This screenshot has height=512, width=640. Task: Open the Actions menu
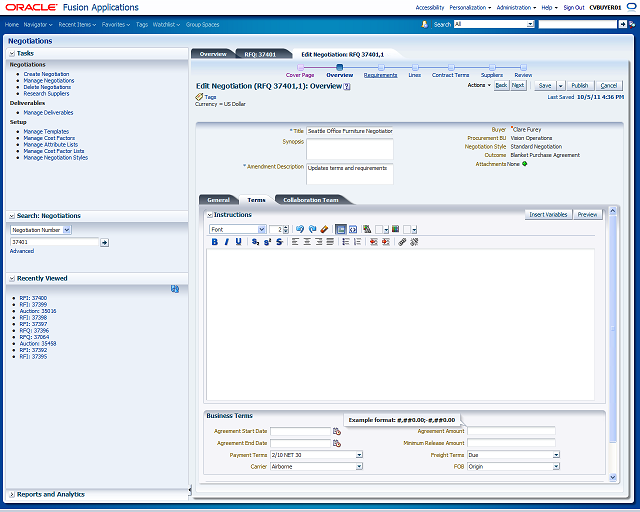(x=479, y=85)
